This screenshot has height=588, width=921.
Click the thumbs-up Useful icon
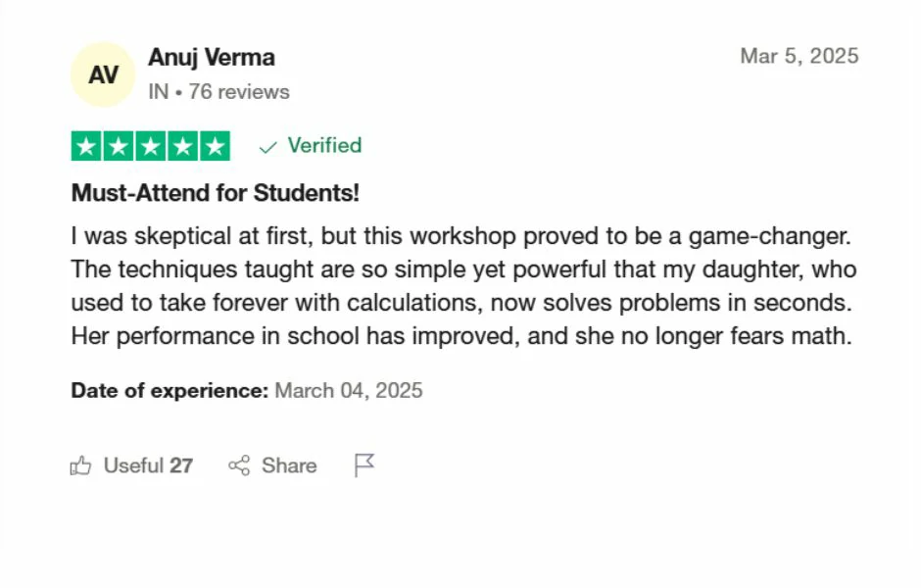coord(80,466)
